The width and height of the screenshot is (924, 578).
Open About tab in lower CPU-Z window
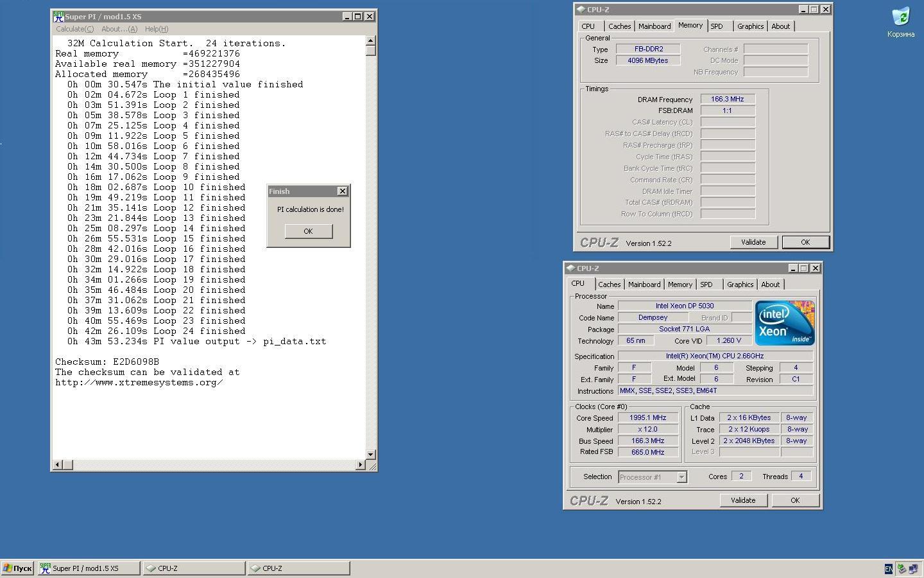pos(770,285)
